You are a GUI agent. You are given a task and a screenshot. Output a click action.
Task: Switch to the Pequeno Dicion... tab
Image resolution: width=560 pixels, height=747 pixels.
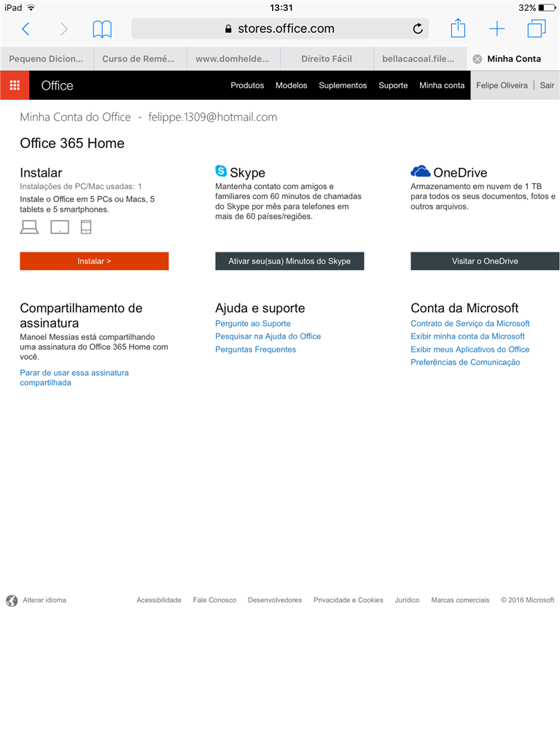pos(46,59)
